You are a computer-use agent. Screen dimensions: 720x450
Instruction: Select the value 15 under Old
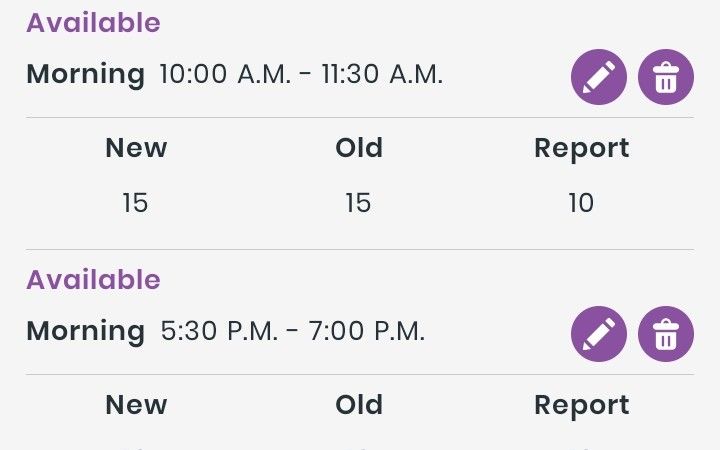(x=358, y=203)
